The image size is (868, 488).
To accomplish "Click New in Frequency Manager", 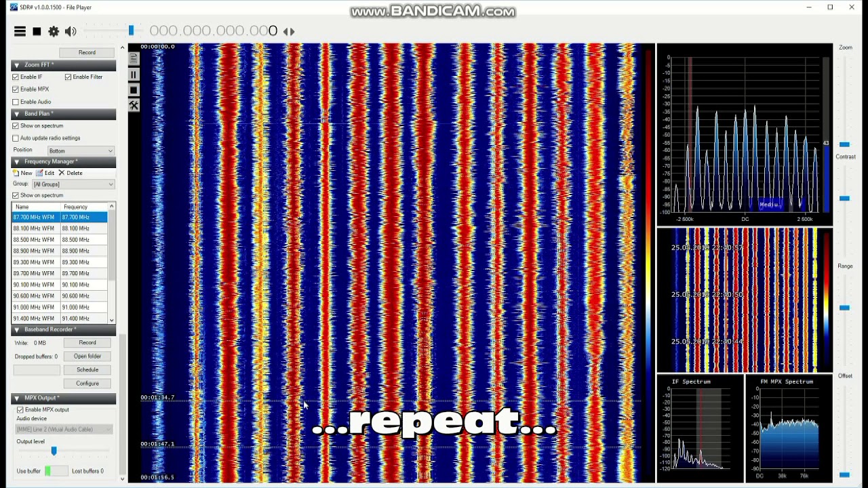I will point(23,173).
